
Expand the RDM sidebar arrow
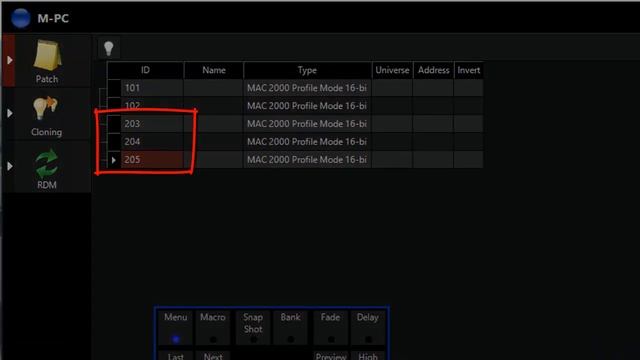(x=10, y=166)
